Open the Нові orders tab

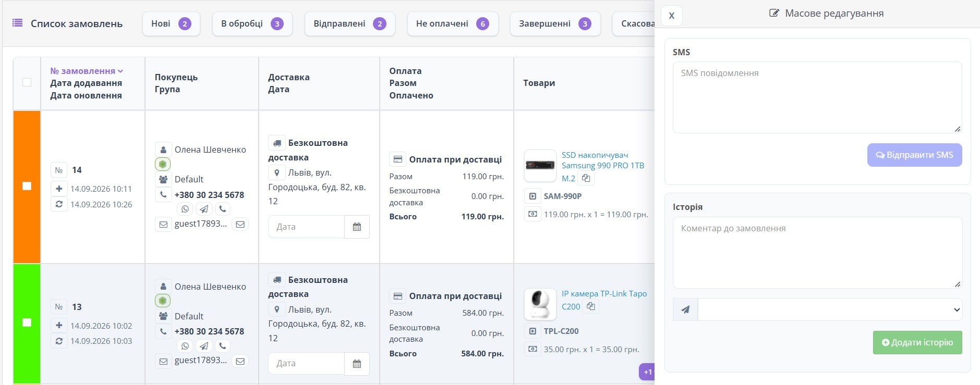tap(171, 23)
